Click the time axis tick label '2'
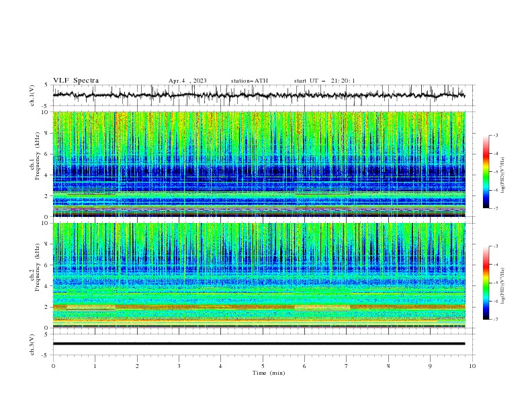 [137, 366]
